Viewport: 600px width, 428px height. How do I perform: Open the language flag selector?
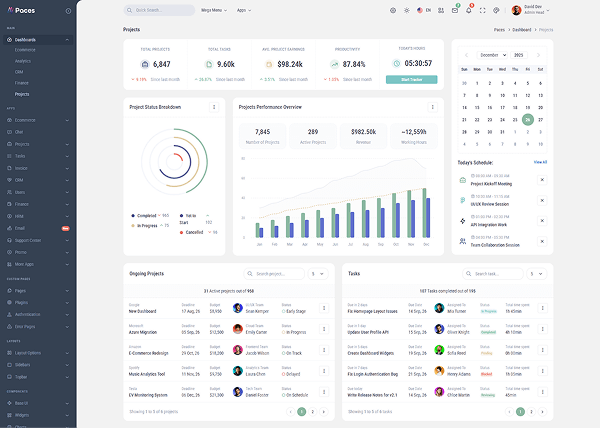[419, 10]
